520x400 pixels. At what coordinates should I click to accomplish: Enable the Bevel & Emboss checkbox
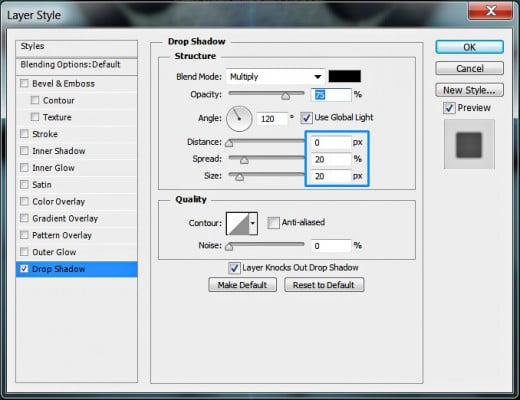coord(24,83)
